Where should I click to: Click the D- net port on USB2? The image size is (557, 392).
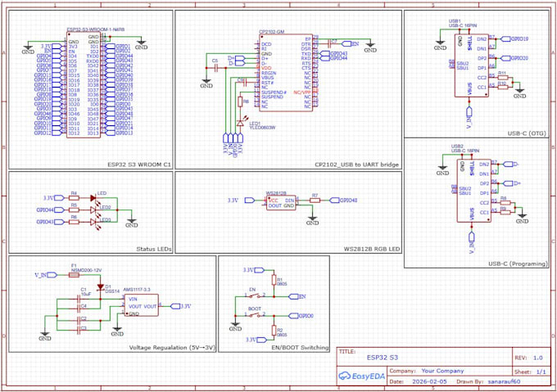click(x=511, y=164)
